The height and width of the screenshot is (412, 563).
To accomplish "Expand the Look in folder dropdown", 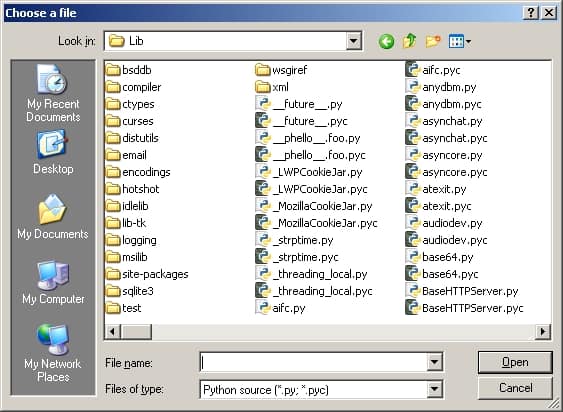I will click(353, 41).
